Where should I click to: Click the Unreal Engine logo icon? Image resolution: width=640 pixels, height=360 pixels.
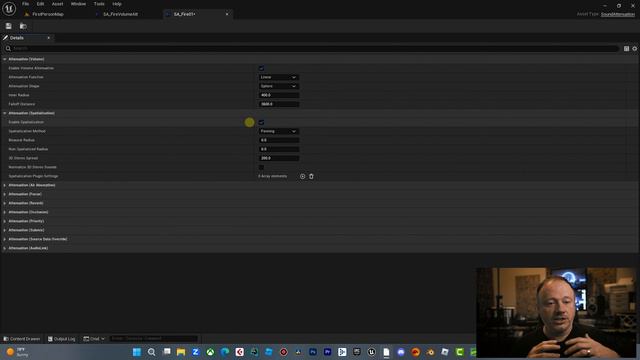[x=9, y=8]
